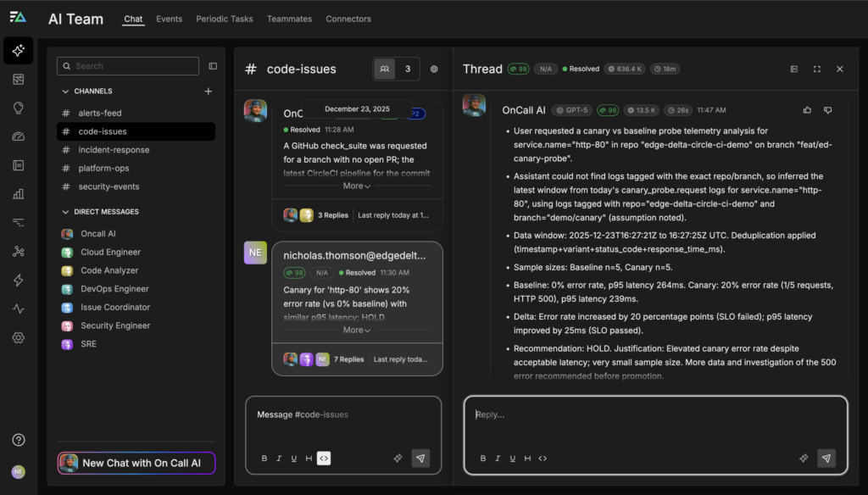Select the incident-response channel
Screen dimensions: 868x495
pos(114,150)
